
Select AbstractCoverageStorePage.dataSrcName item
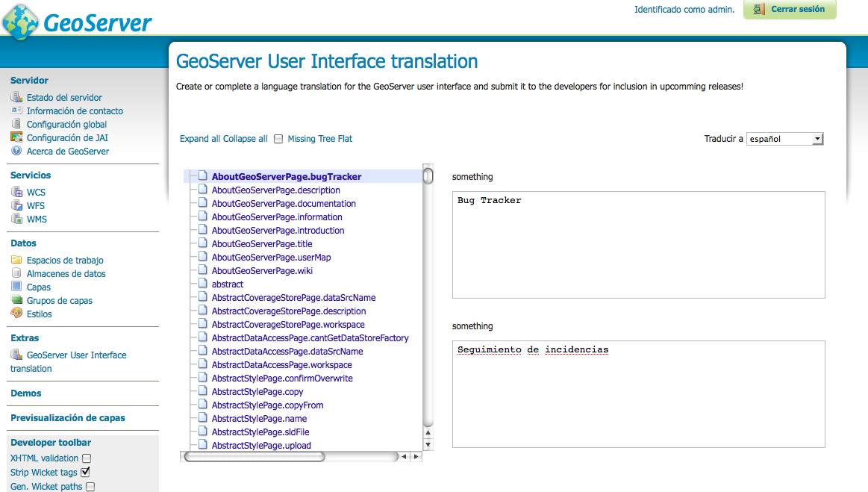293,298
